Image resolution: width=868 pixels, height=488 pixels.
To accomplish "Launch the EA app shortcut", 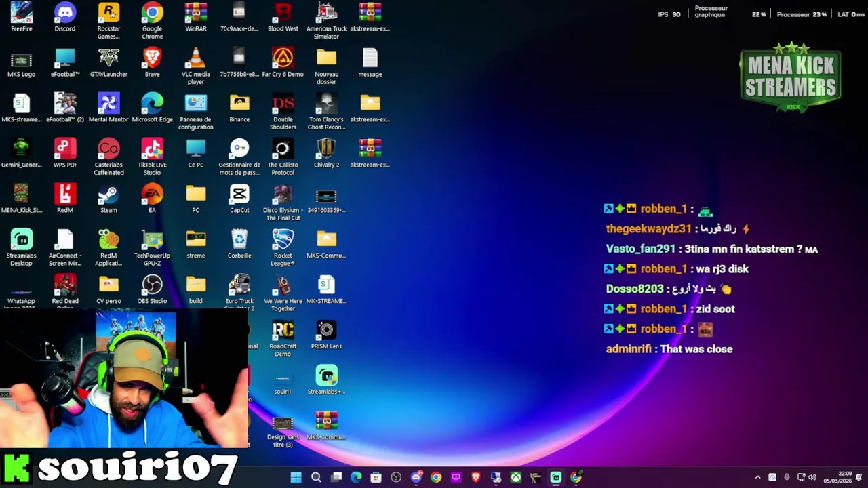I will (152, 199).
